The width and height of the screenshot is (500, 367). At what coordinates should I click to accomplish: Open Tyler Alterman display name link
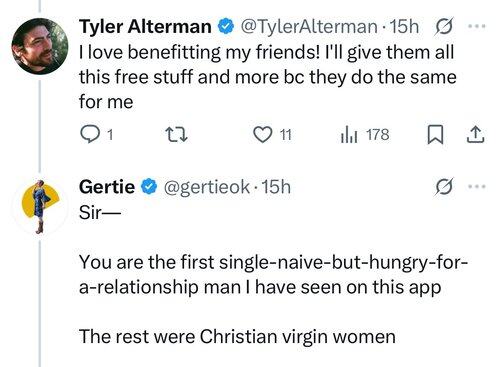[x=145, y=27]
